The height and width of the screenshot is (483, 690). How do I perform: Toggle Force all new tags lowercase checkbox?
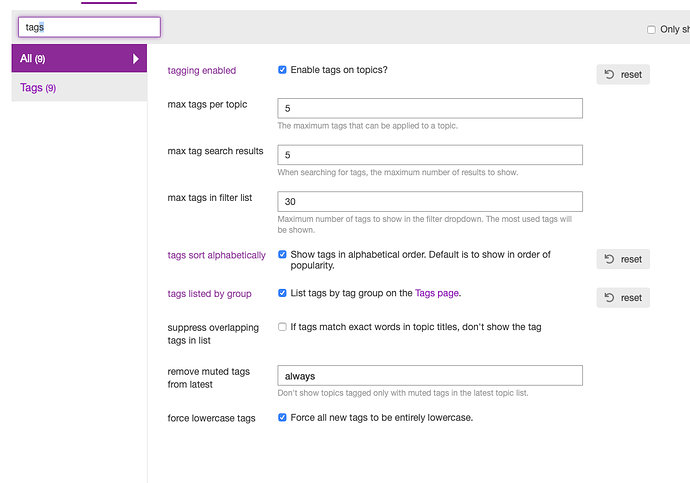coord(282,417)
